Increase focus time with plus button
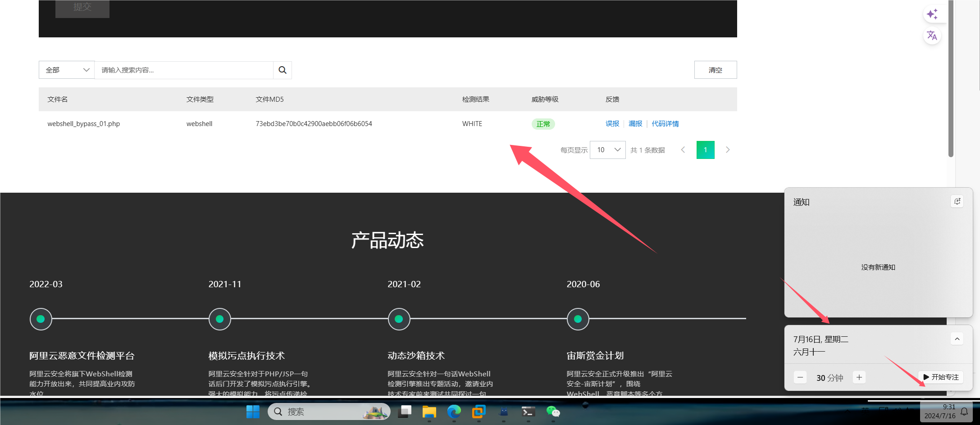980x425 pixels. [859, 378]
